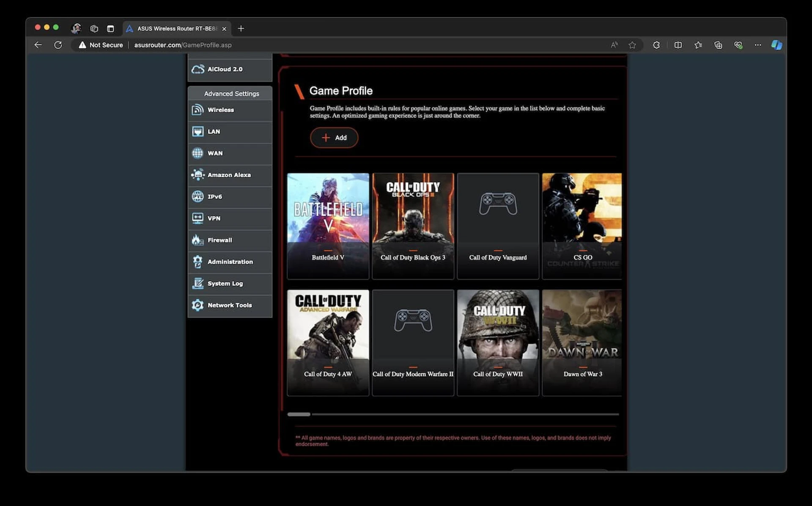
Task: Open the Copilot sidebar icon
Action: click(x=776, y=45)
